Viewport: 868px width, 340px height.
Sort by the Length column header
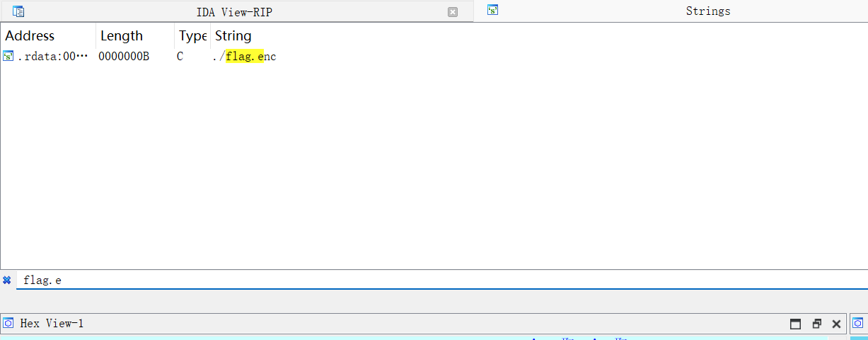(122, 36)
